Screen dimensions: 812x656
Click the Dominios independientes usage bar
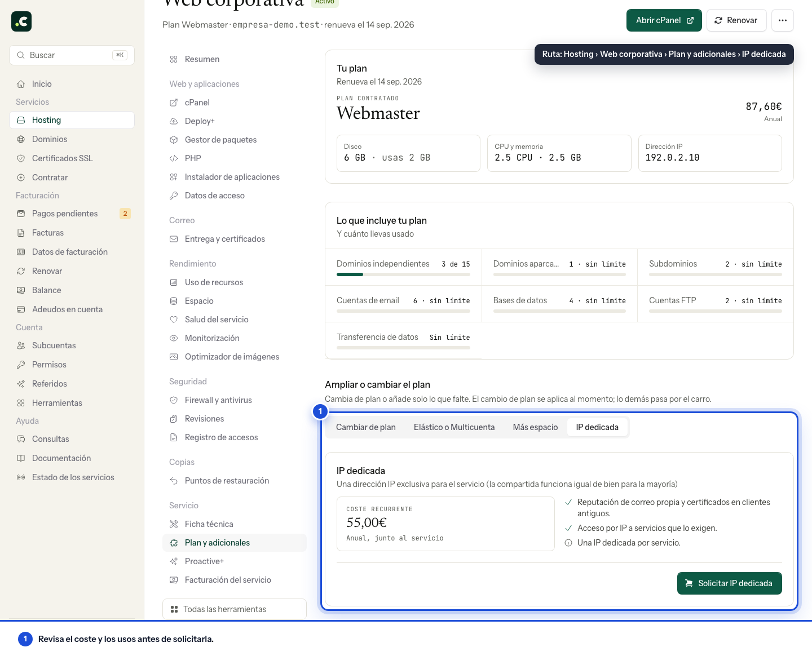point(403,274)
